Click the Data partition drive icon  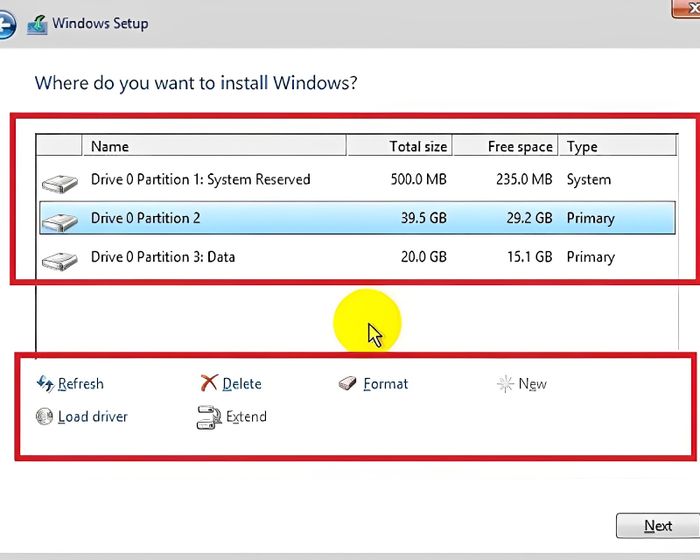click(x=60, y=261)
